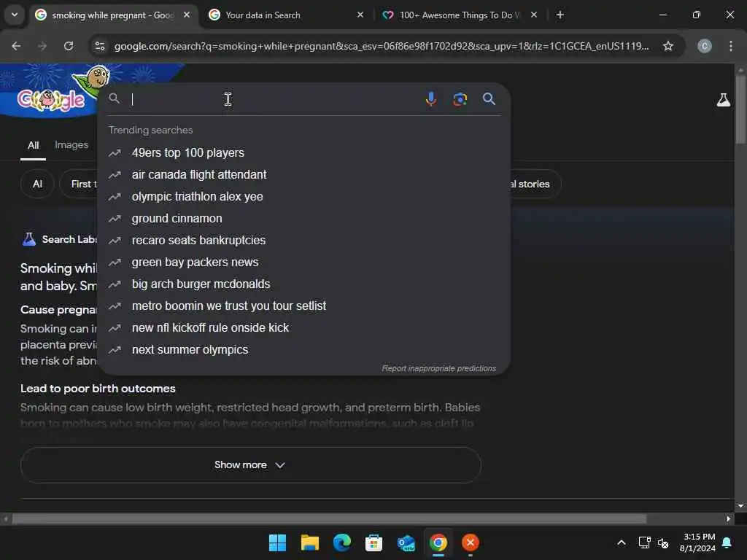Select suggestion 'new nfl kickoff rule onside kick'
The image size is (747, 560).
pos(304,328)
